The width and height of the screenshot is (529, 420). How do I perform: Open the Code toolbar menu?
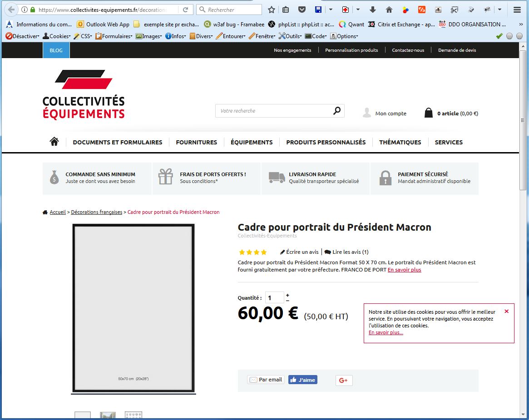point(316,36)
